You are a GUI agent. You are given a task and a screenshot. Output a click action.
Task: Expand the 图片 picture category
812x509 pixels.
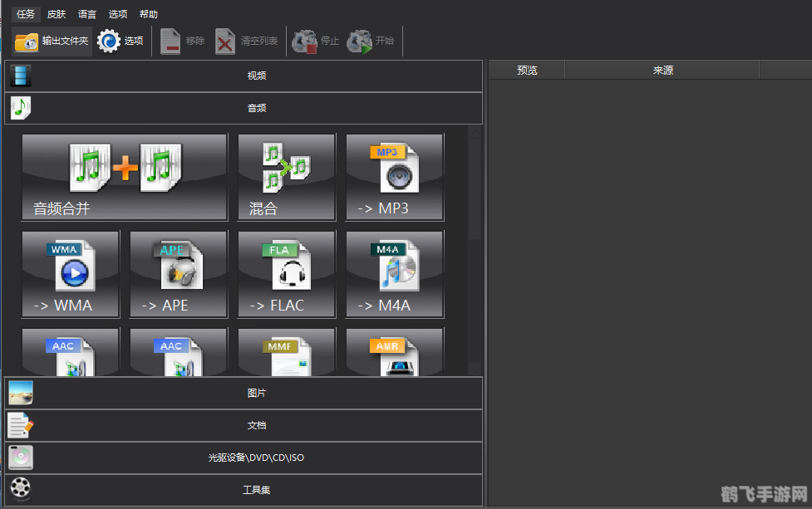(x=256, y=393)
